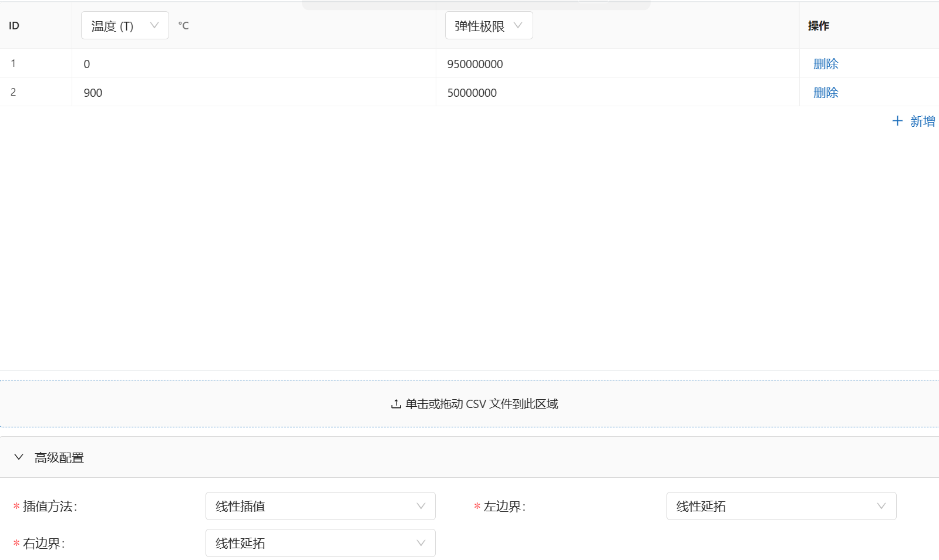
Task: Collapse the 高级配置 section
Action: click(19, 457)
